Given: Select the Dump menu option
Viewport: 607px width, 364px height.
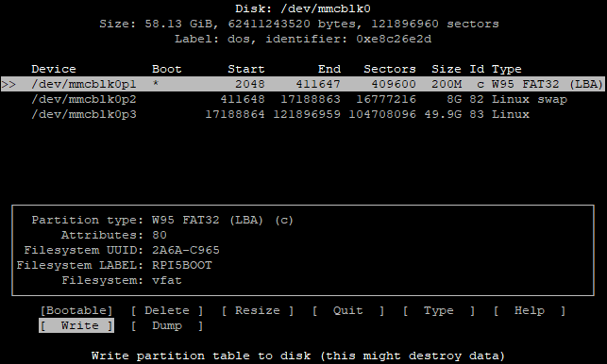Looking at the screenshot, I should click(167, 325).
